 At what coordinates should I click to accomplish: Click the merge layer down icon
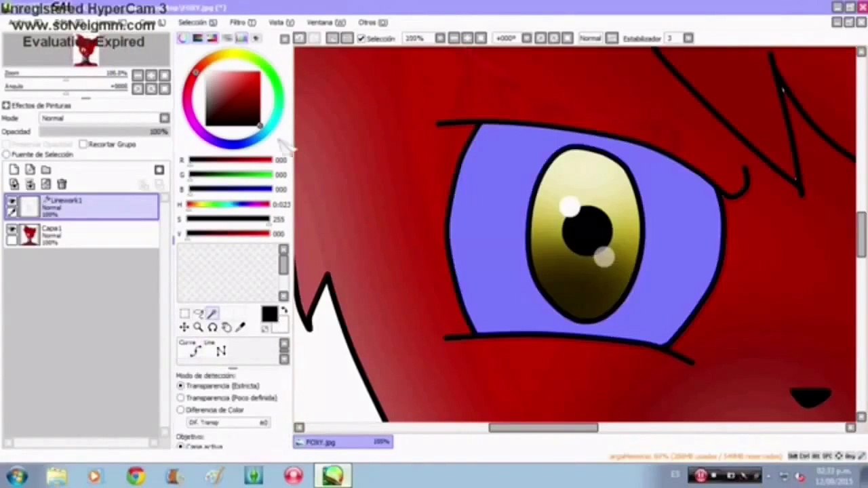point(30,184)
